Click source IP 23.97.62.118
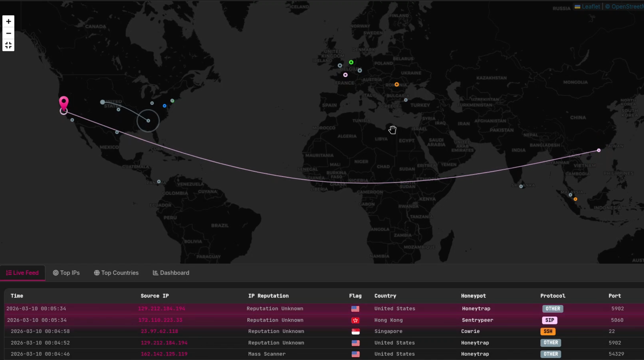 159,331
